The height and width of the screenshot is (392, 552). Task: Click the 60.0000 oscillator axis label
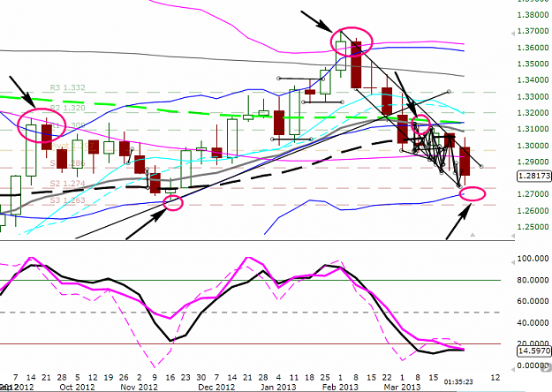533,302
